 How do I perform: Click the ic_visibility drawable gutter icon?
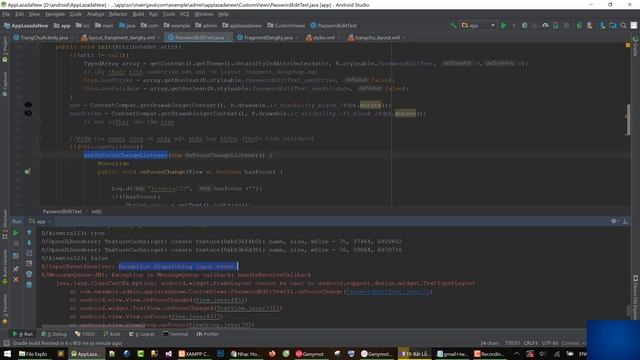coord(28,105)
